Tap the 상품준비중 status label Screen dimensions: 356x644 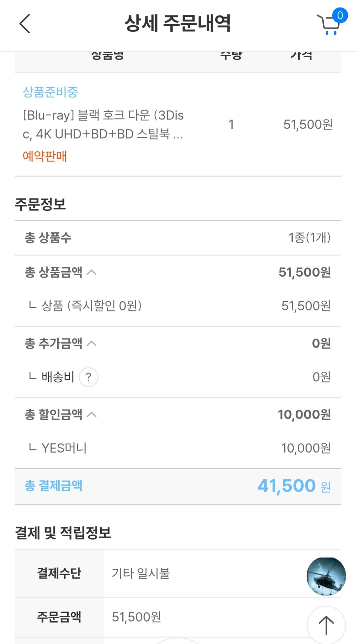(x=50, y=92)
